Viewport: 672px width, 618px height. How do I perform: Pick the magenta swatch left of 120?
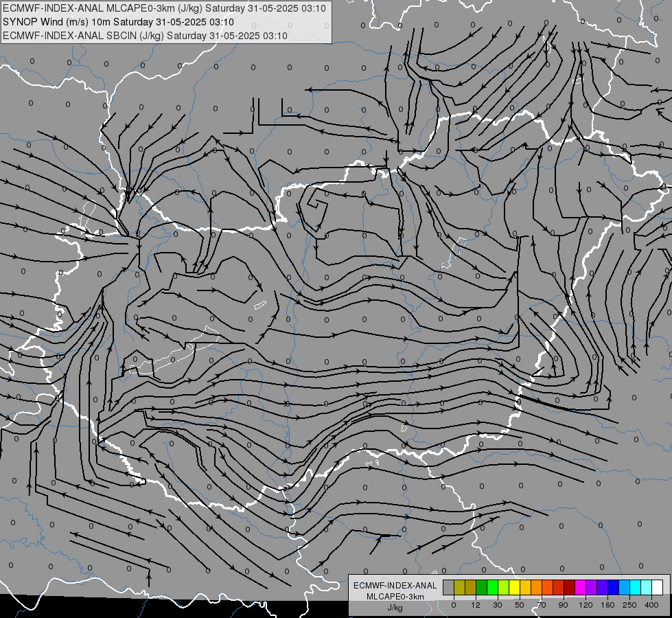[x=581, y=587]
